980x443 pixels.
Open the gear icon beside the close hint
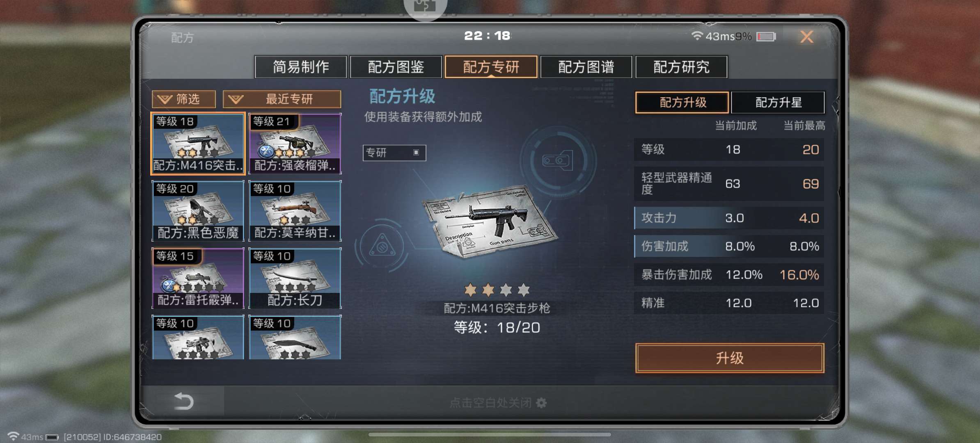(541, 403)
